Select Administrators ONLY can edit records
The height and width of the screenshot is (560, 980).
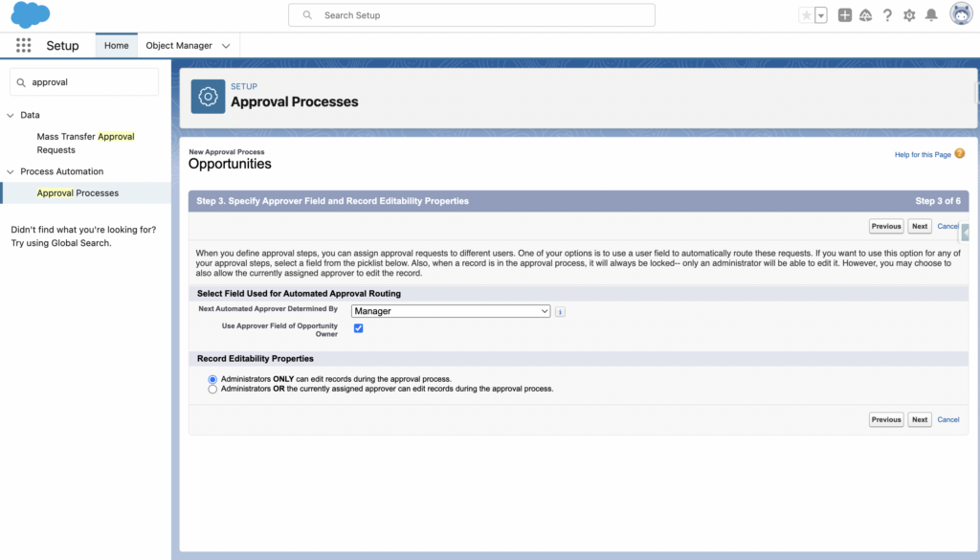(x=212, y=379)
